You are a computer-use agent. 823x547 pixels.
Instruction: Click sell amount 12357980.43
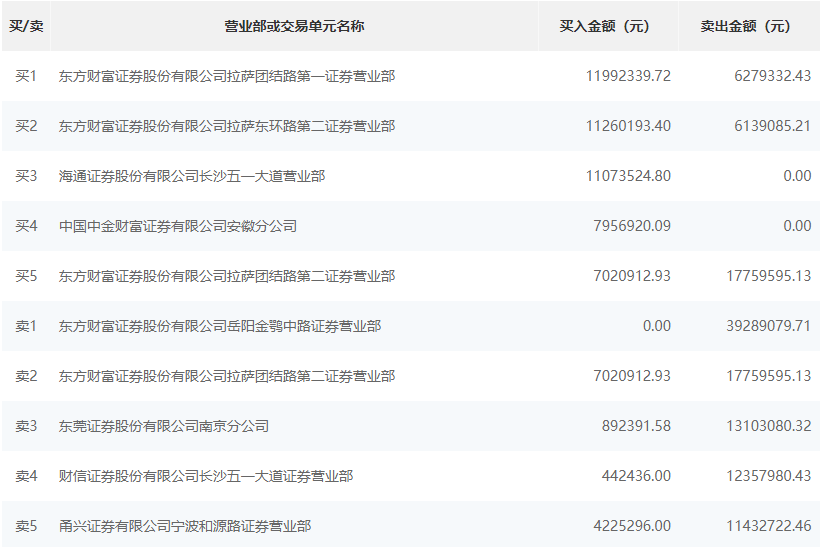click(769, 476)
